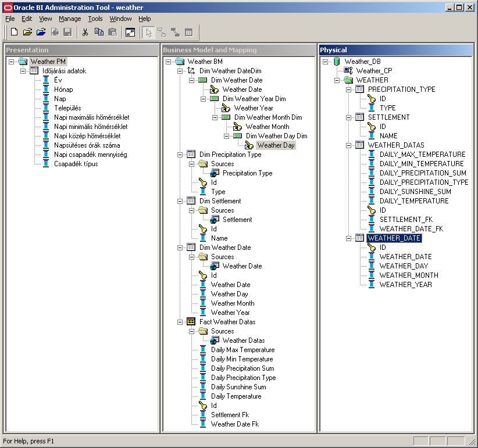Image resolution: width=478 pixels, height=448 pixels.
Task: Click the Időjárási adatok table icon
Action: click(x=34, y=71)
